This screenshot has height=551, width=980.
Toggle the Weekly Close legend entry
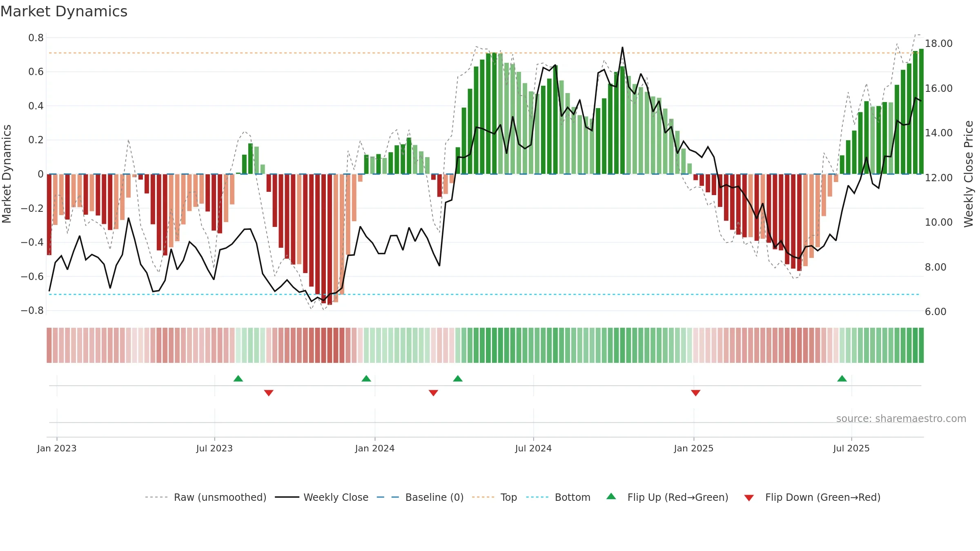click(321, 497)
